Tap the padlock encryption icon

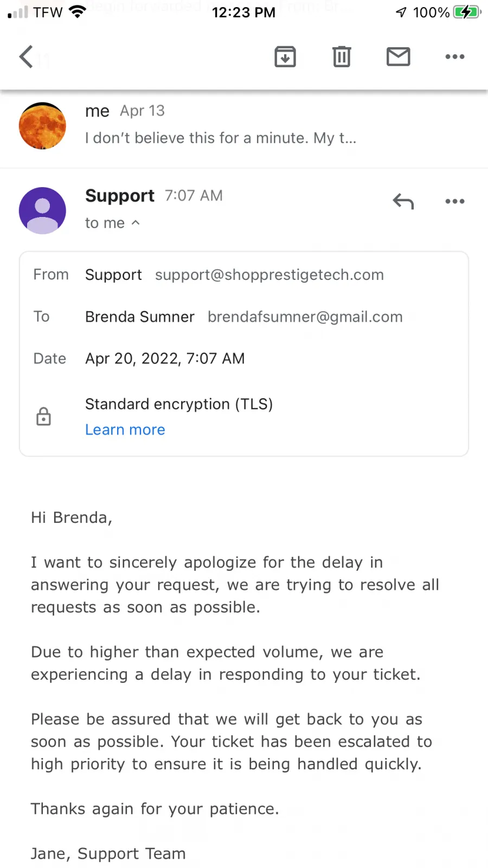click(43, 417)
